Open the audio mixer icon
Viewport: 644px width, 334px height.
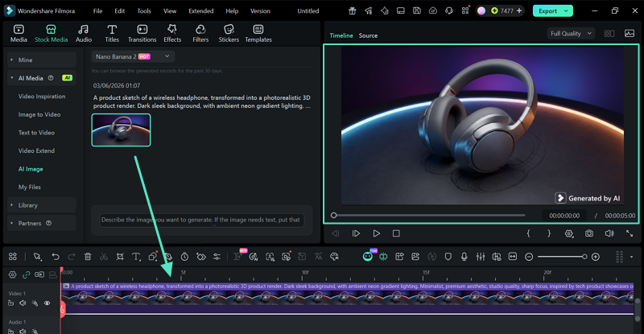[x=481, y=257]
